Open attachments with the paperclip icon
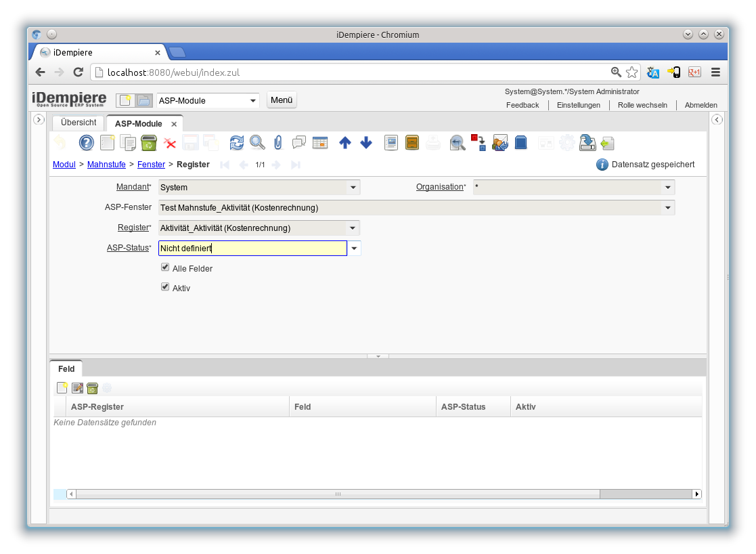756x554 pixels. [277, 142]
